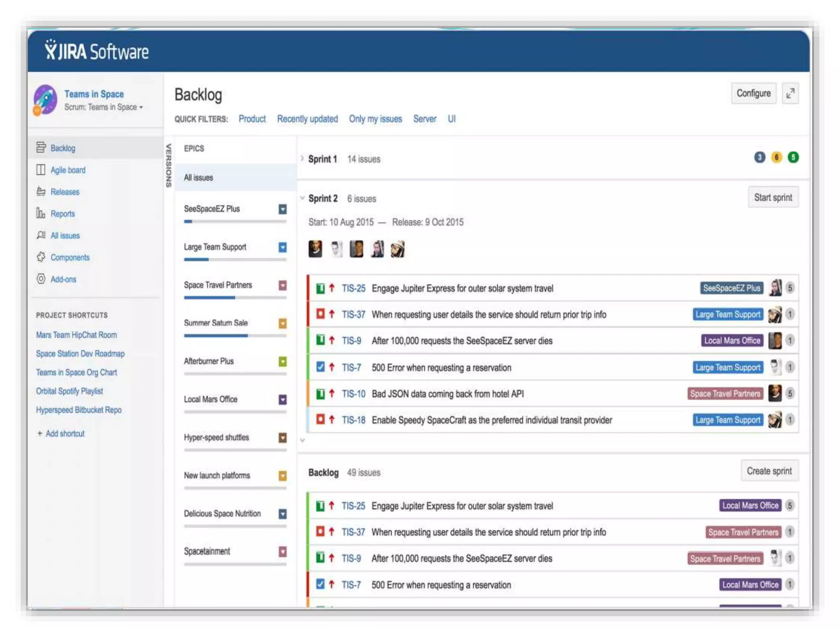The image size is (840, 630).
Task: Open the SeeSpaceEZ Plus epic dropdown arrow
Action: tap(283, 209)
